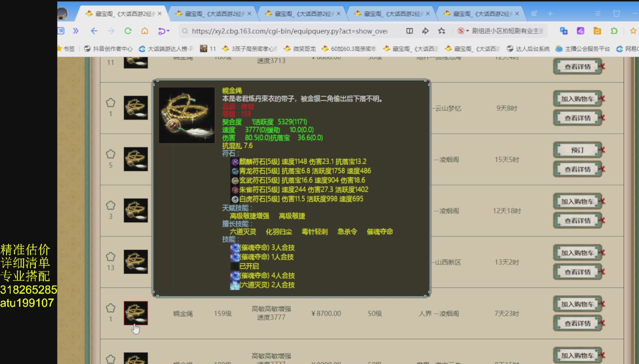Add the 12天18时 listing to the cart
This screenshot has width=639, height=364.
click(x=577, y=202)
